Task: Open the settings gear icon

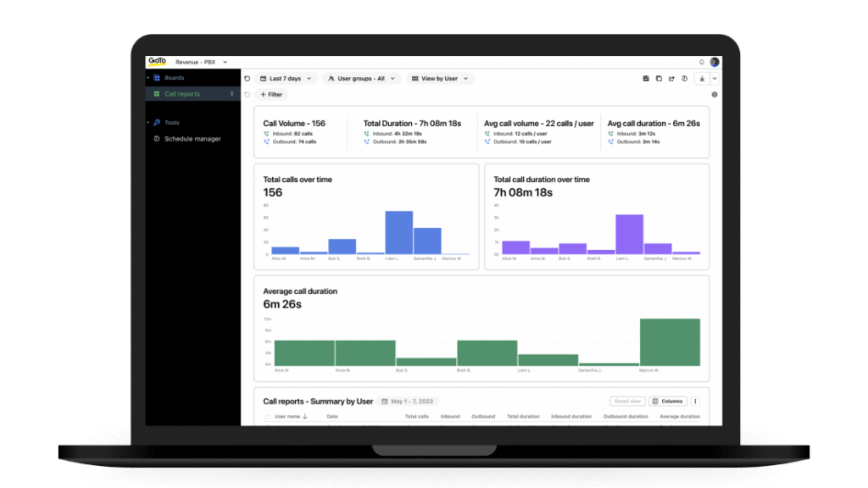Action: [x=715, y=95]
